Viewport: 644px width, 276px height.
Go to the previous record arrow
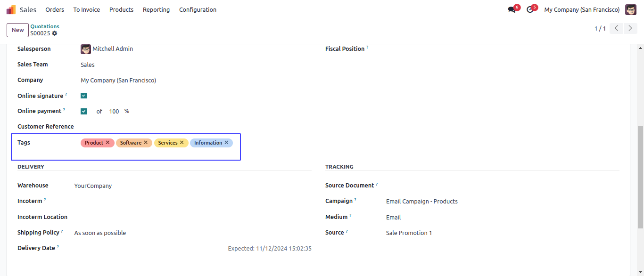tap(617, 29)
